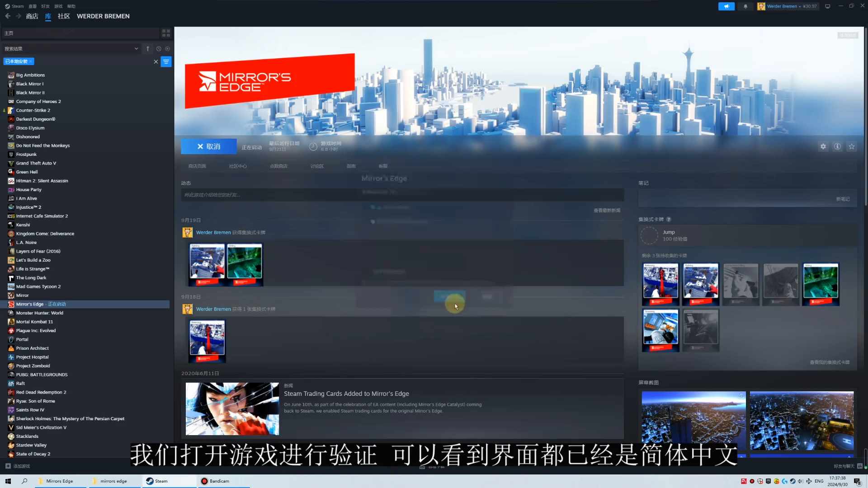
Task: Open the advanced filter options button
Action: [166, 61]
